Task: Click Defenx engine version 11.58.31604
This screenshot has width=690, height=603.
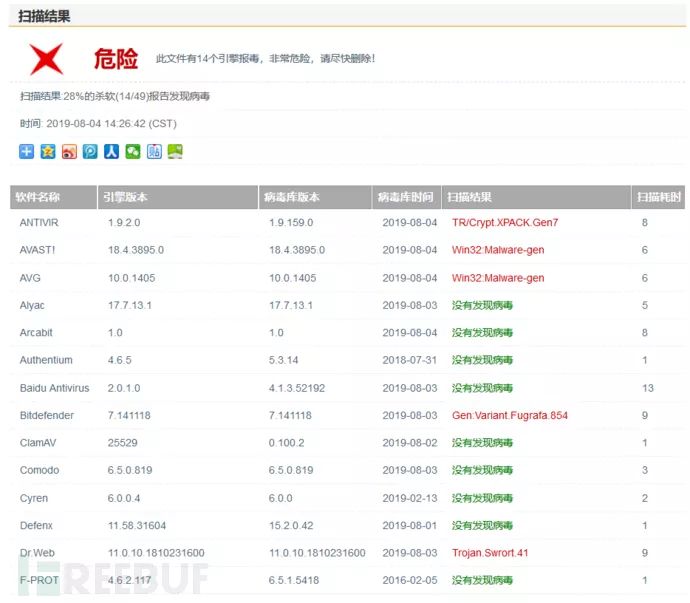Action: (x=137, y=526)
